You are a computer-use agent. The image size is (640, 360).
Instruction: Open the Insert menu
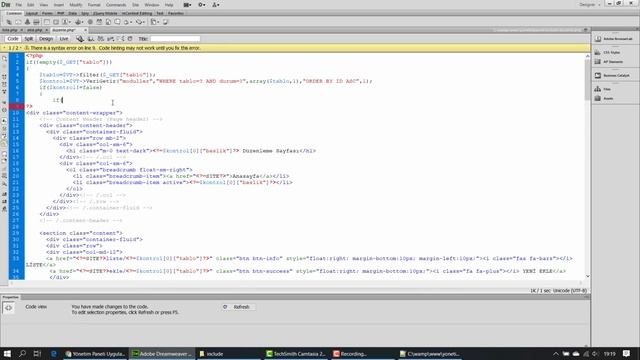click(59, 5)
